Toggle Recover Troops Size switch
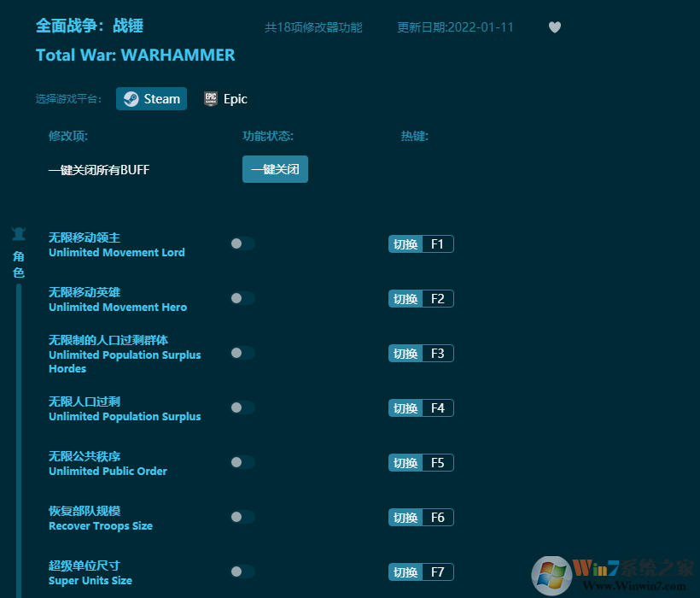Image resolution: width=700 pixels, height=598 pixels. point(242,517)
